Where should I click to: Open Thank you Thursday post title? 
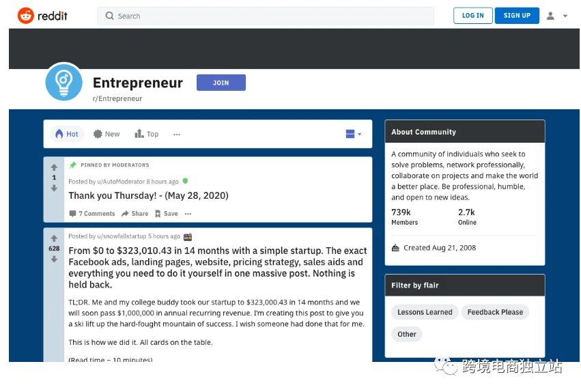[x=148, y=195]
